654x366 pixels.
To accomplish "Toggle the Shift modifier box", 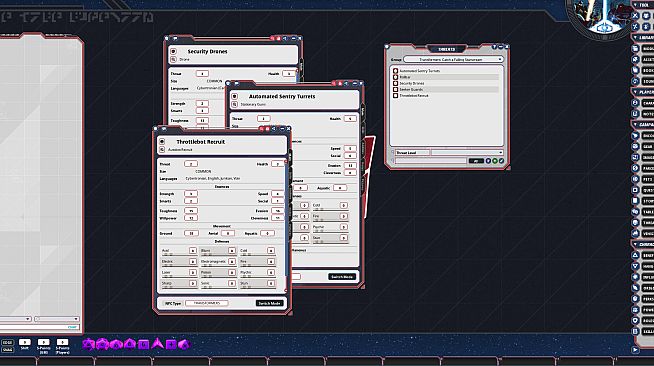I will 25,342.
